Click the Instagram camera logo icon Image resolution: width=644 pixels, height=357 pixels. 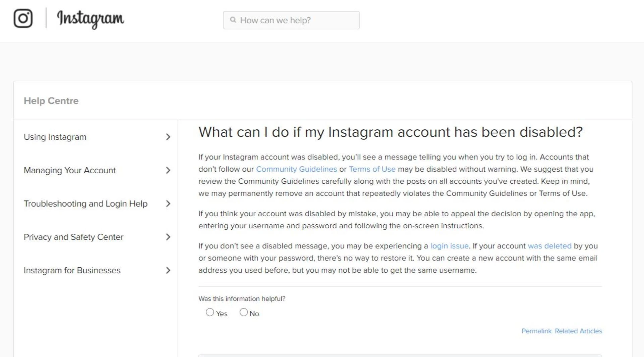point(23,18)
